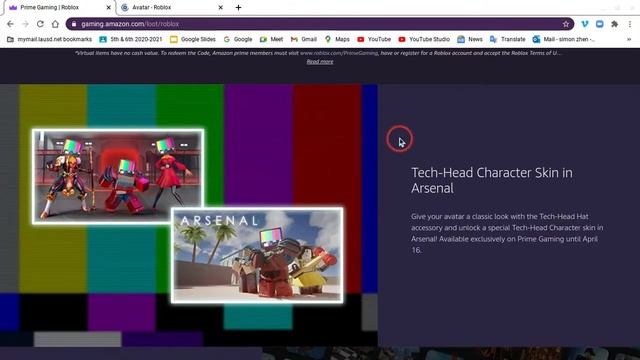Bookmark page with the star icon
640x360 pixels.
point(566,24)
